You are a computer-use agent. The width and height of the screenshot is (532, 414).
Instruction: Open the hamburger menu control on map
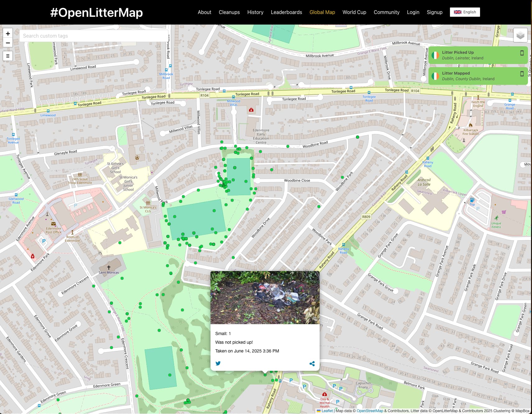[8, 56]
